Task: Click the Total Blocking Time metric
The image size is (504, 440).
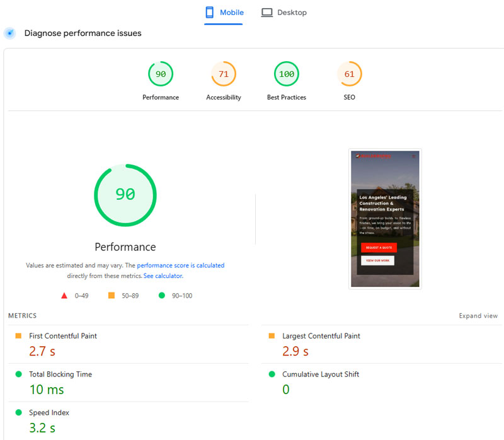Action: point(60,374)
